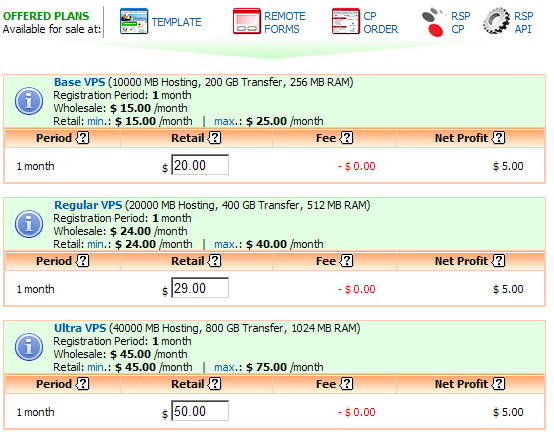Click the Regular VPS net profit $ 5.00
The height and width of the screenshot is (432, 554).
click(508, 289)
